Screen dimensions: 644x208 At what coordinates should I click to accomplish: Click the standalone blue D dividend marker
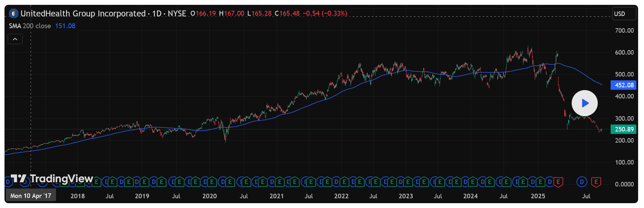tap(582, 182)
